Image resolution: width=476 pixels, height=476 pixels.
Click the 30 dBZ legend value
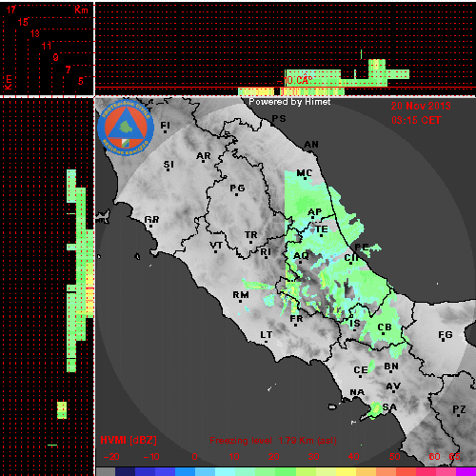click(x=313, y=457)
